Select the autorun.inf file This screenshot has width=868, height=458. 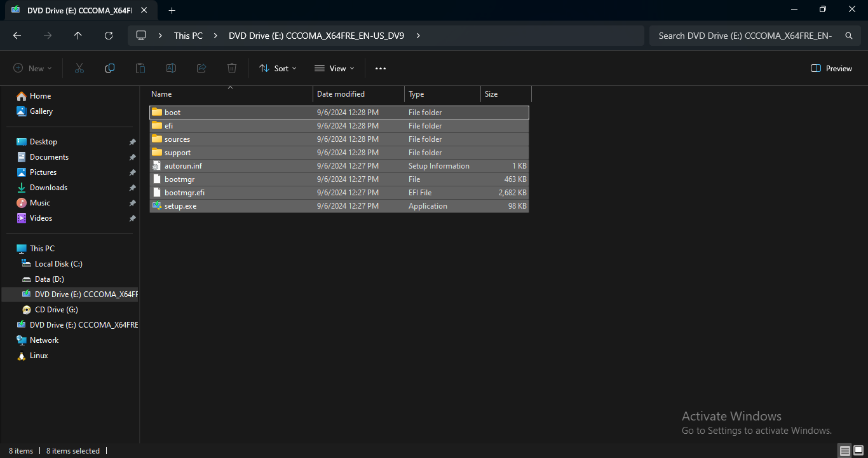pyautogui.click(x=339, y=166)
